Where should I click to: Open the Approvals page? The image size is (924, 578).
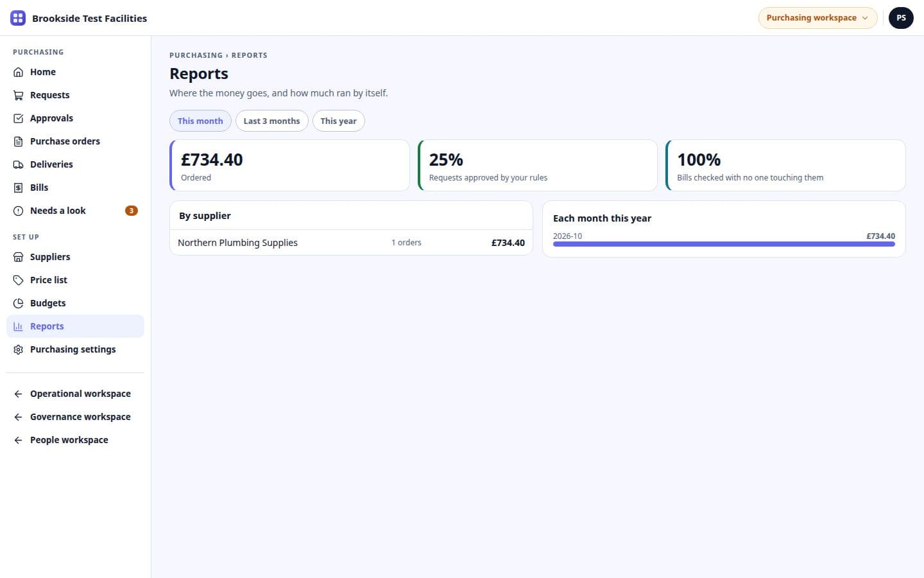click(x=75, y=118)
